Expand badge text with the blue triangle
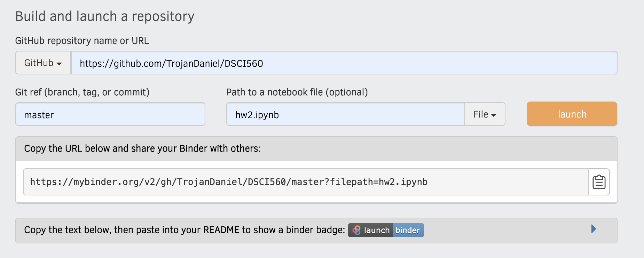644x258 pixels. (x=594, y=229)
